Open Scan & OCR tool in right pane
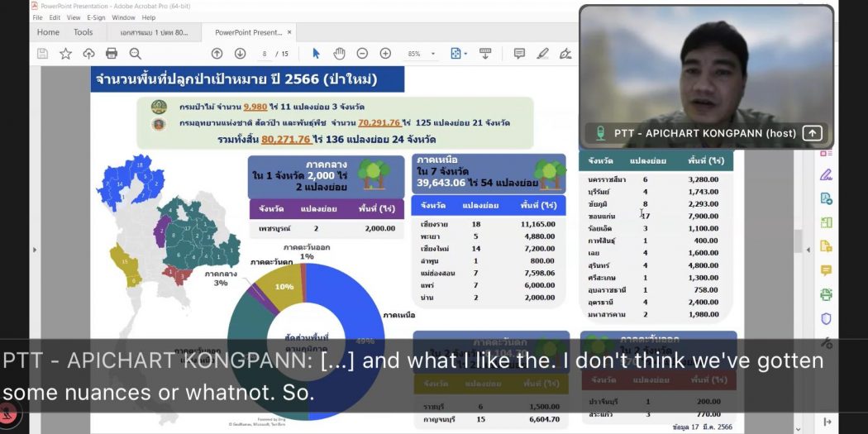Image resolution: width=868 pixels, height=434 pixels. pyautogui.click(x=826, y=294)
